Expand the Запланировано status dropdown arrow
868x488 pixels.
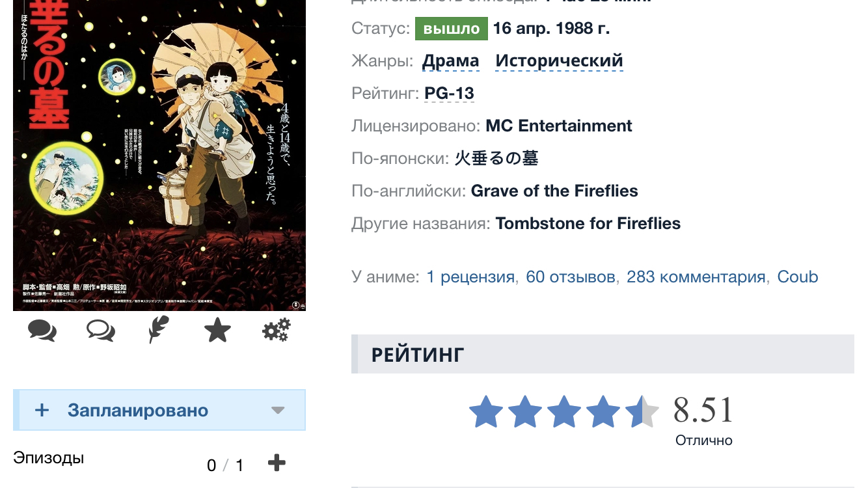tap(278, 410)
